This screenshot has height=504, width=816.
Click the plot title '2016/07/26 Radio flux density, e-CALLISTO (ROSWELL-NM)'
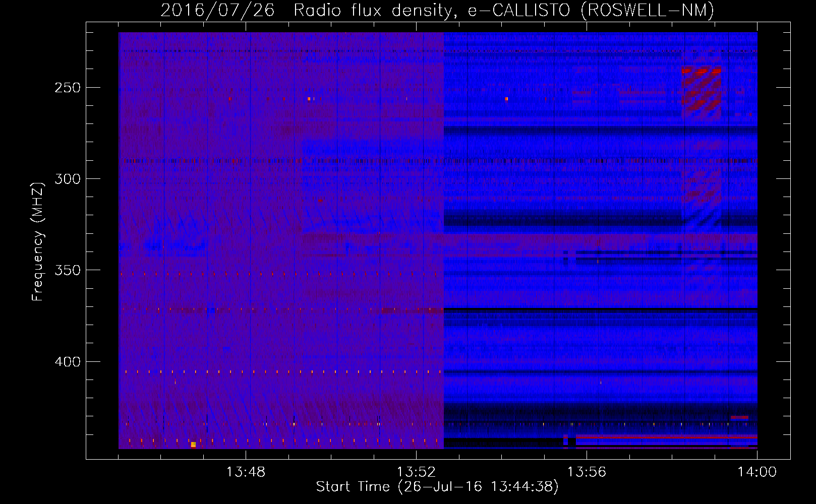click(437, 10)
